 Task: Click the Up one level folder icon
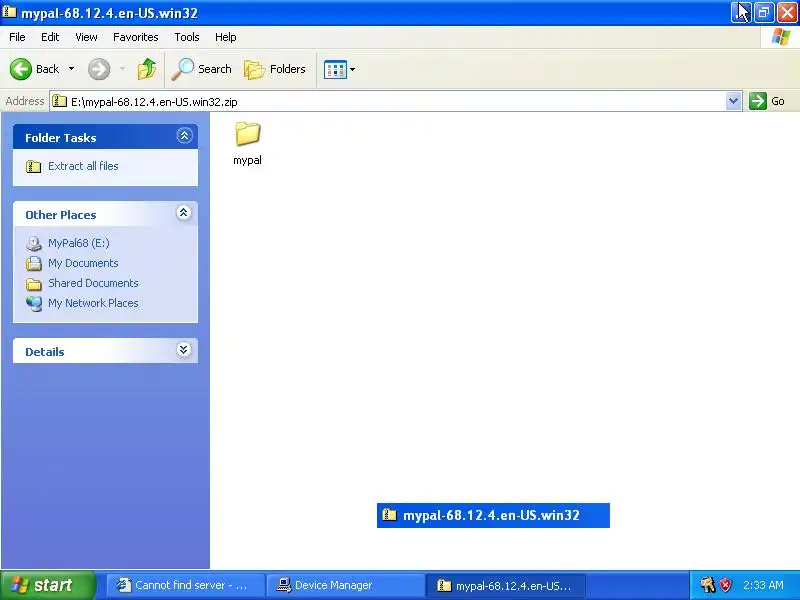(147, 69)
